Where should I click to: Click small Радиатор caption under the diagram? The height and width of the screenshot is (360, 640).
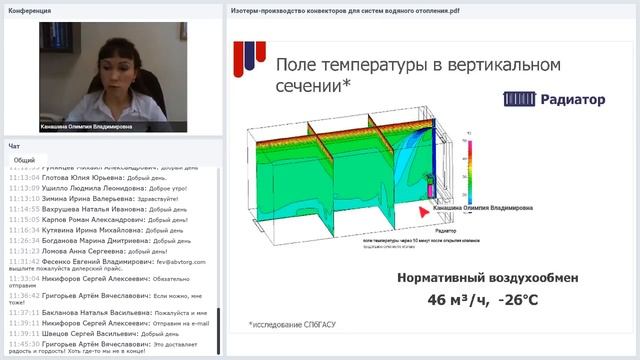[x=445, y=231]
